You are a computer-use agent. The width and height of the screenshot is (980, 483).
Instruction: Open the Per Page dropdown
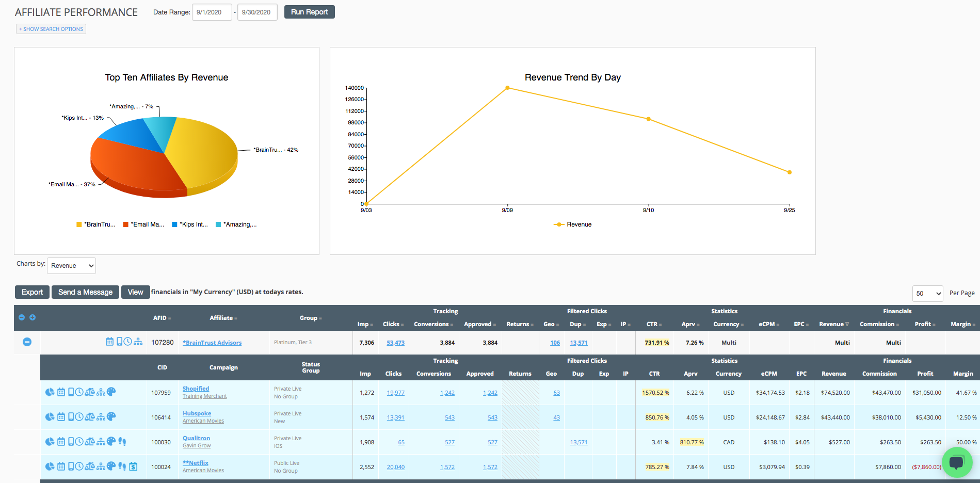927,294
